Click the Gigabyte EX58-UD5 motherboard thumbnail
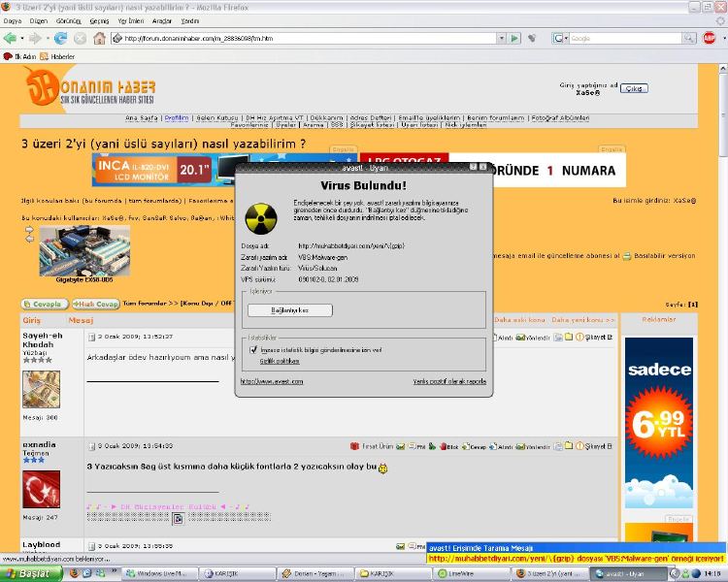 tap(84, 250)
